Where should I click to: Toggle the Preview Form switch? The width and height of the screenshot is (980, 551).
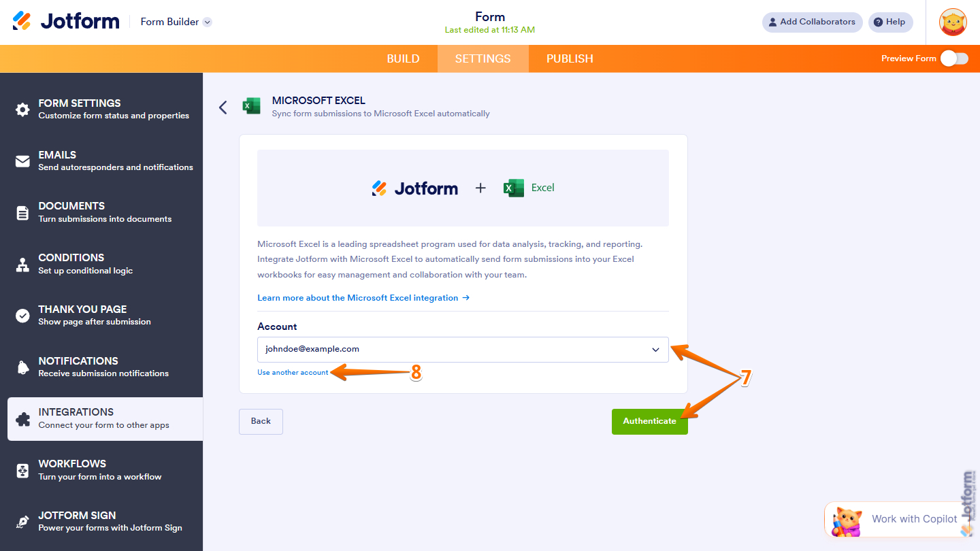pyautogui.click(x=954, y=59)
